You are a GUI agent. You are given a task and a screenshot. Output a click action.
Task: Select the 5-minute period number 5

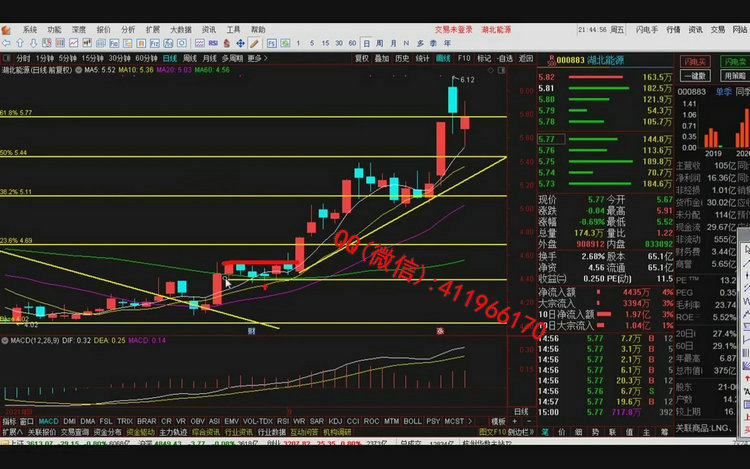[x=312, y=44]
